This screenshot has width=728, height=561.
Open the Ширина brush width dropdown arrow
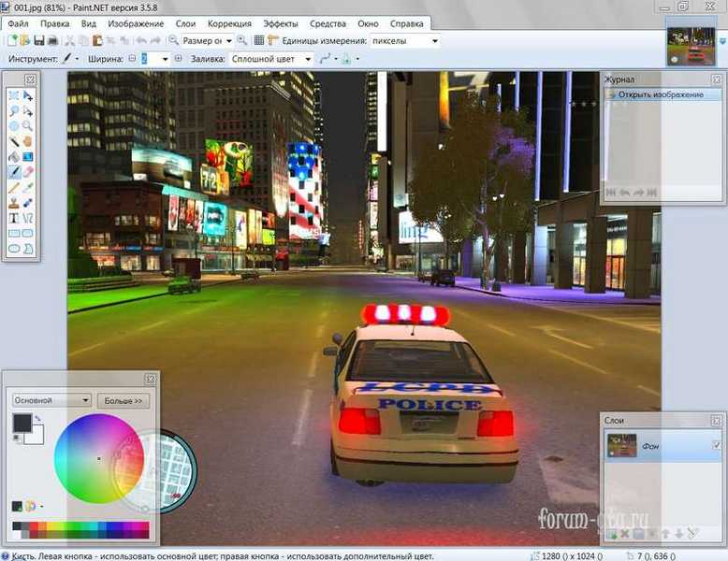pyautogui.click(x=165, y=60)
